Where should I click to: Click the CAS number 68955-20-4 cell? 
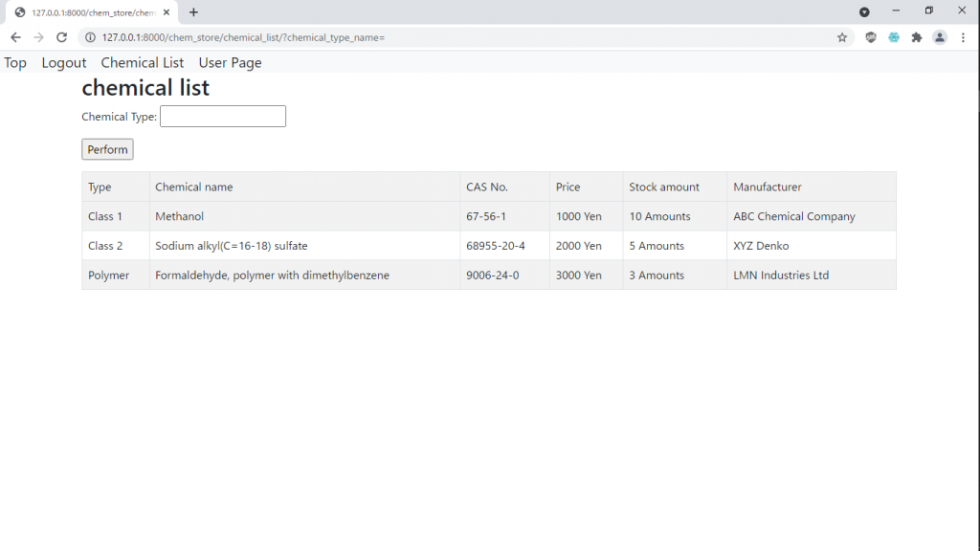496,246
